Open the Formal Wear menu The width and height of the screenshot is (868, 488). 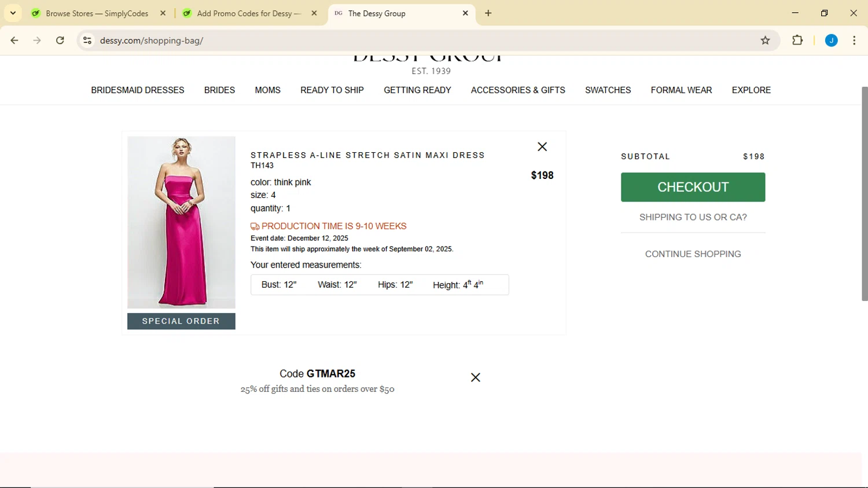click(681, 90)
